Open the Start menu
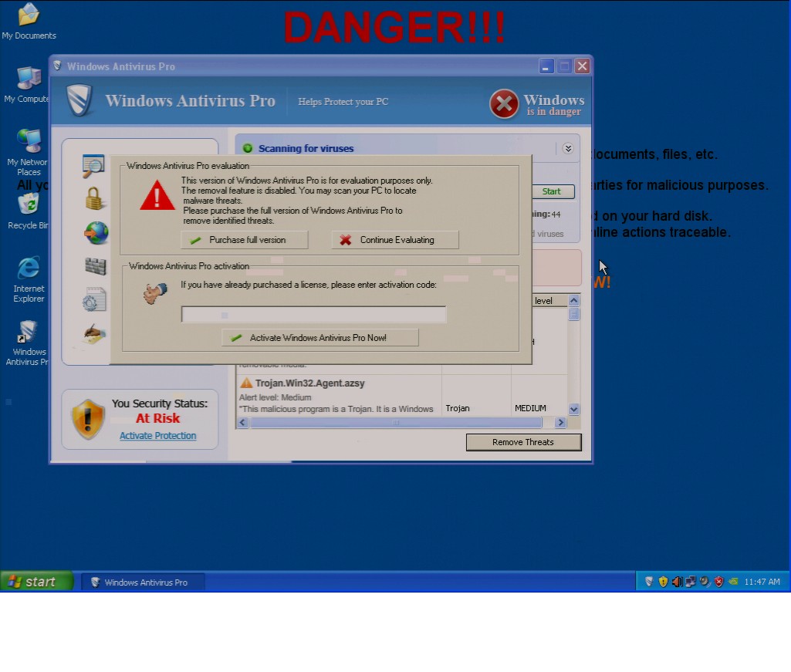The image size is (791, 672). click(36, 582)
